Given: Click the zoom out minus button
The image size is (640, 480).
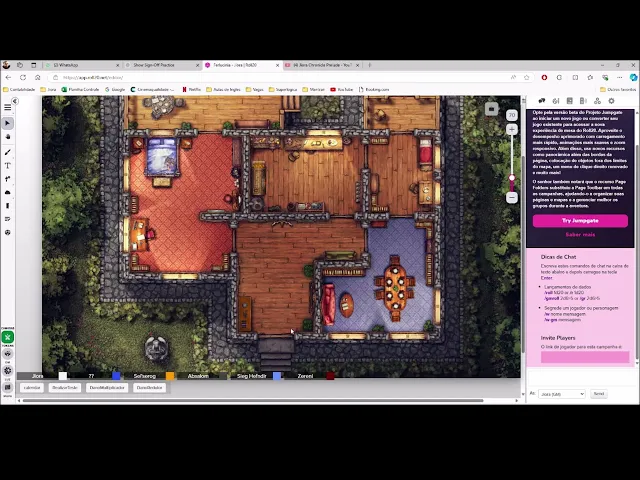Looking at the screenshot, I should tap(511, 198).
